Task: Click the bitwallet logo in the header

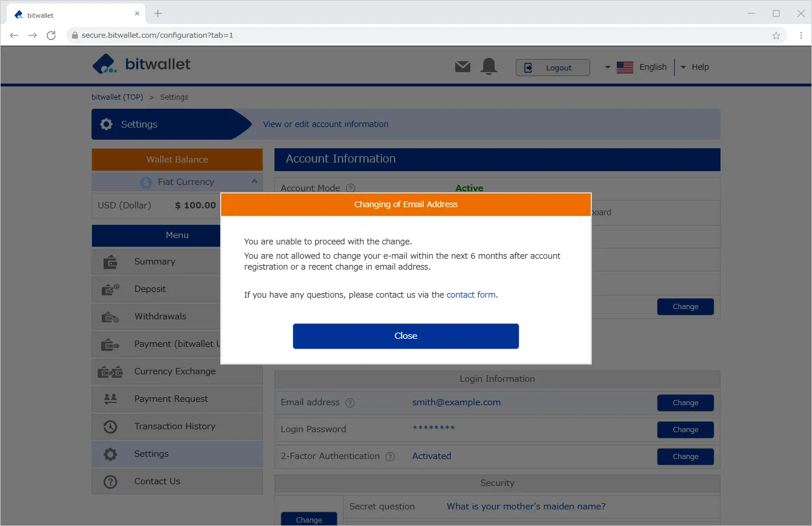Action: [x=141, y=64]
